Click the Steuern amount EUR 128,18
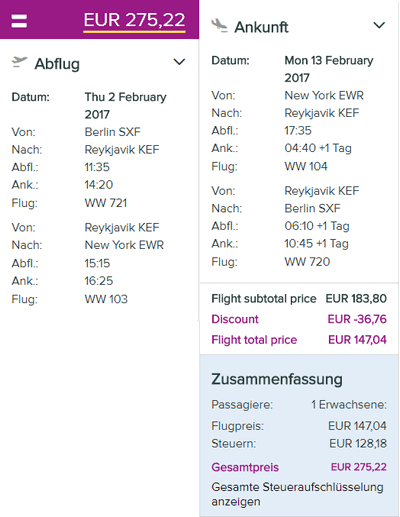 coord(358,444)
